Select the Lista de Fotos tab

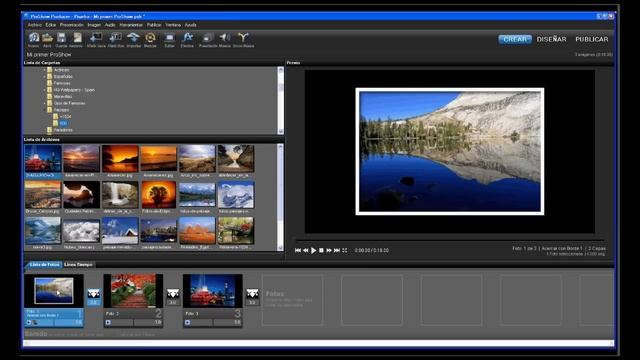tap(44, 264)
